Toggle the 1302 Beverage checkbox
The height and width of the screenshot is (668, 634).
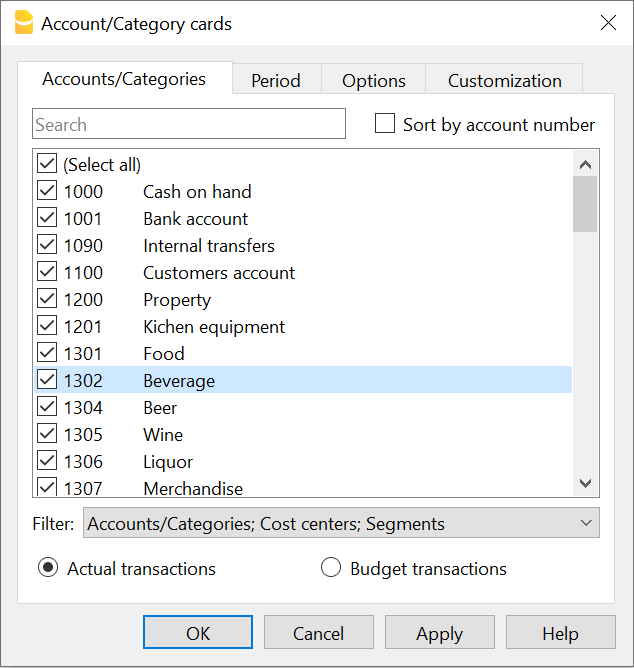coord(47,380)
